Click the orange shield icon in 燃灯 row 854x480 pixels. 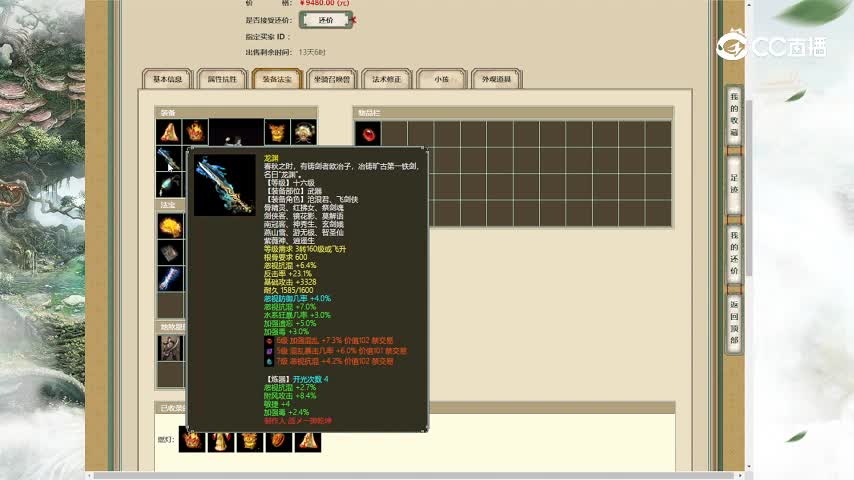point(279,439)
